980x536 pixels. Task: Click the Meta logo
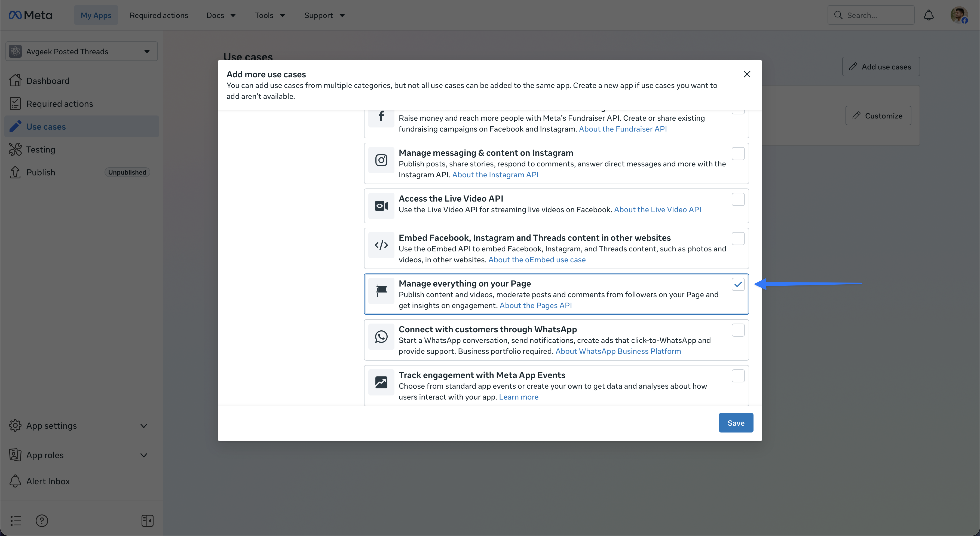pos(30,15)
